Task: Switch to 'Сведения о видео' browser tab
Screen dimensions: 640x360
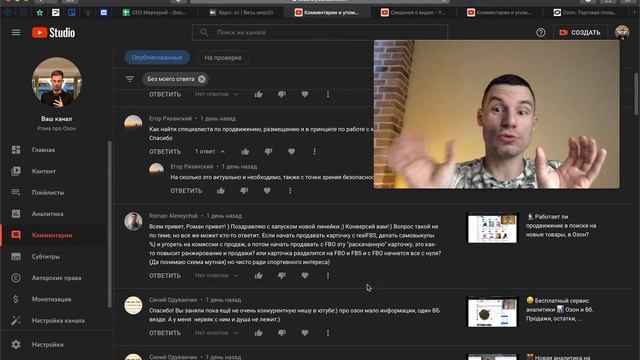Action: pos(413,13)
